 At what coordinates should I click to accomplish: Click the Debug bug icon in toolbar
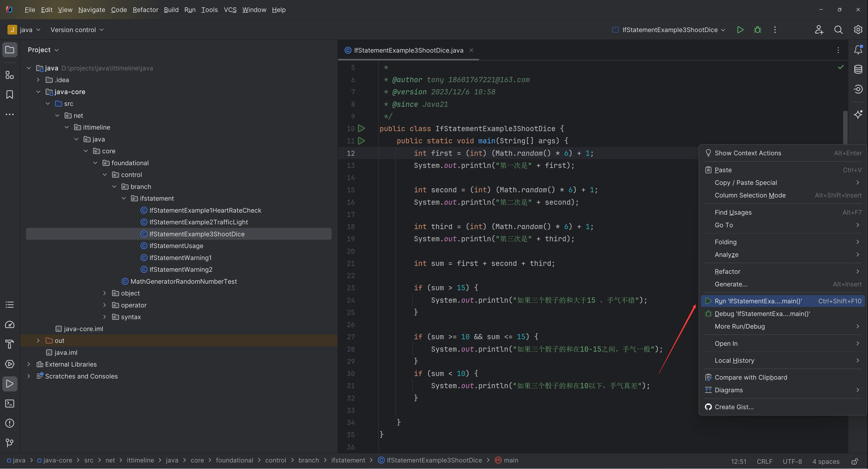coord(758,30)
